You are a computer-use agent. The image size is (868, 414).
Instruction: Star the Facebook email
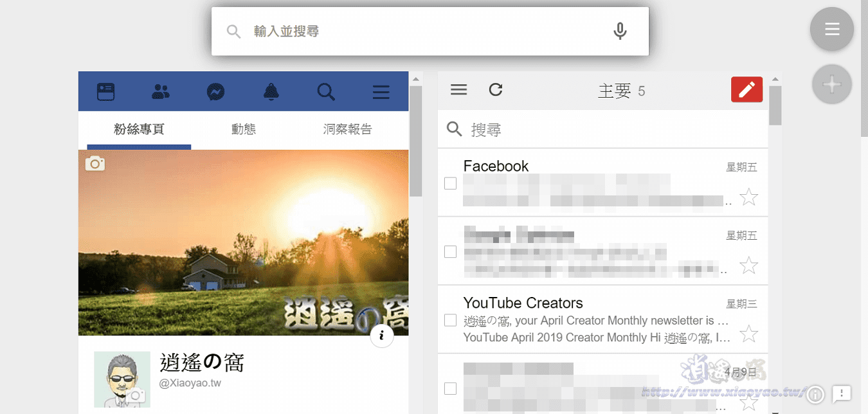pyautogui.click(x=748, y=197)
